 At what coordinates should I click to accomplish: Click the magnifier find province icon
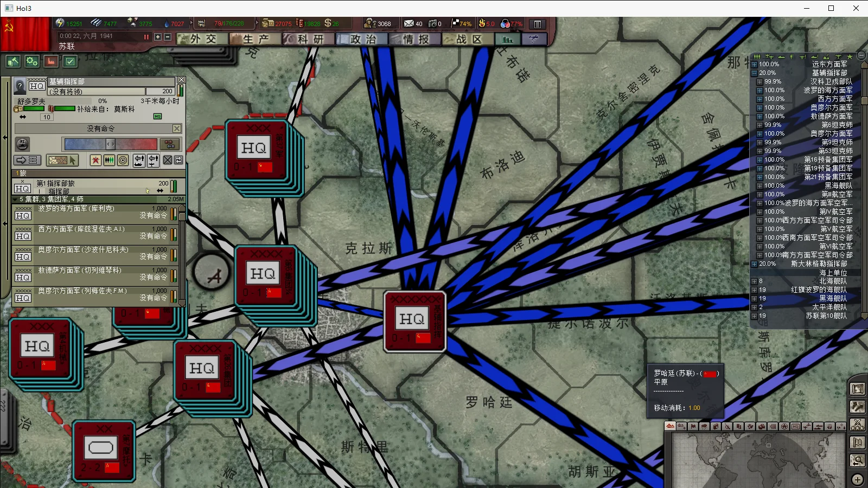[858, 460]
